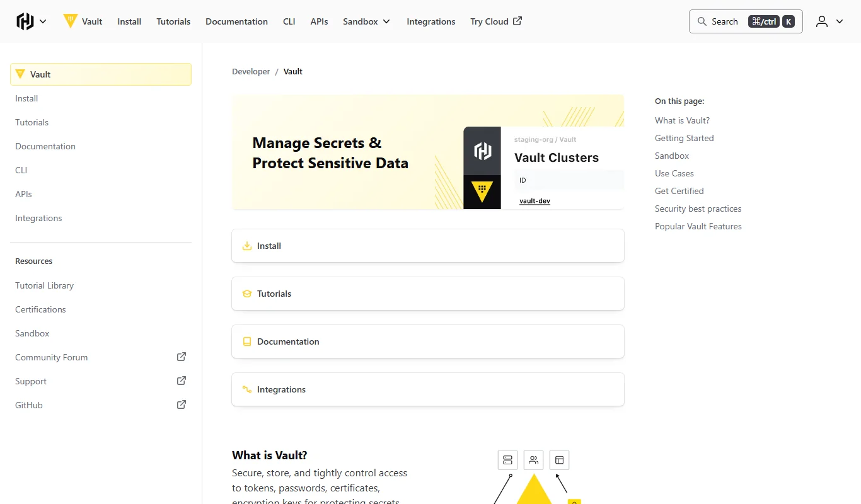The width and height of the screenshot is (861, 504).
Task: Open CLI in the top navbar
Action: [289, 21]
